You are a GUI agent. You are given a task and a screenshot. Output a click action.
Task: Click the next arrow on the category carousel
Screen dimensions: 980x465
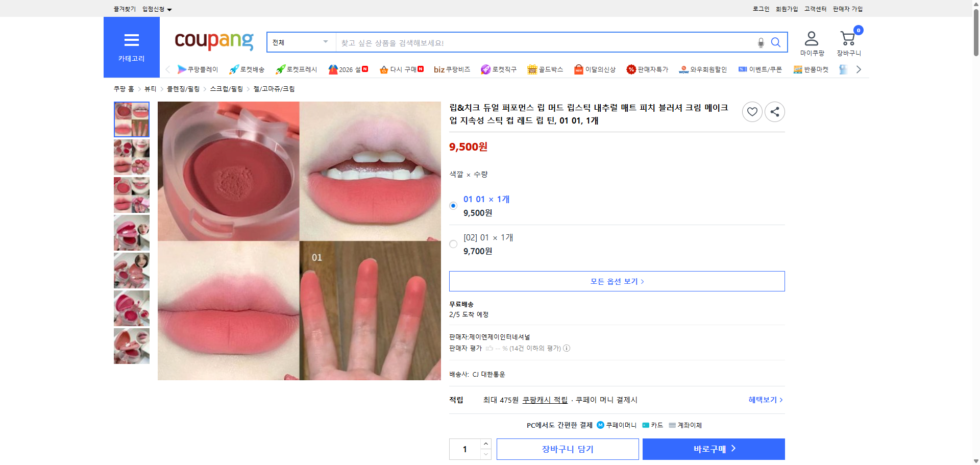[x=859, y=69]
